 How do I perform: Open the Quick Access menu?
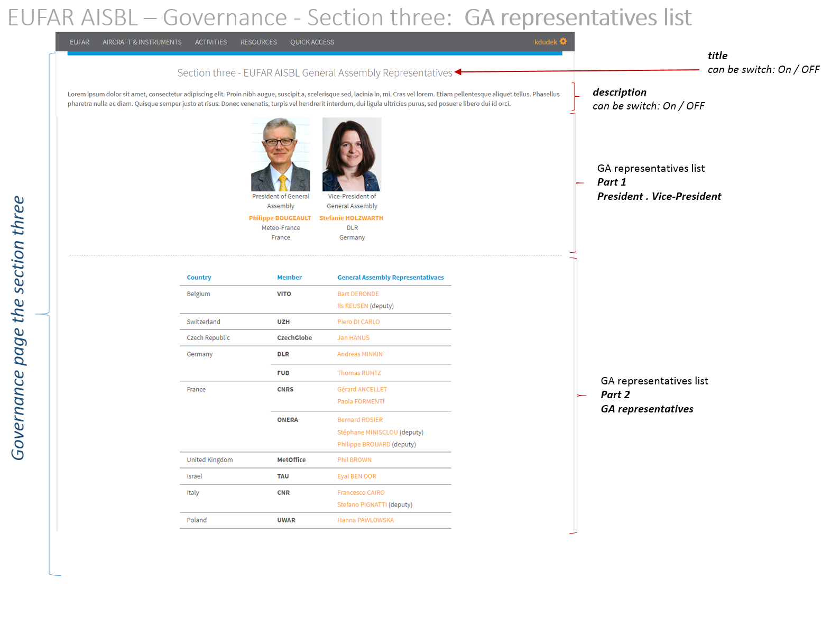click(312, 42)
